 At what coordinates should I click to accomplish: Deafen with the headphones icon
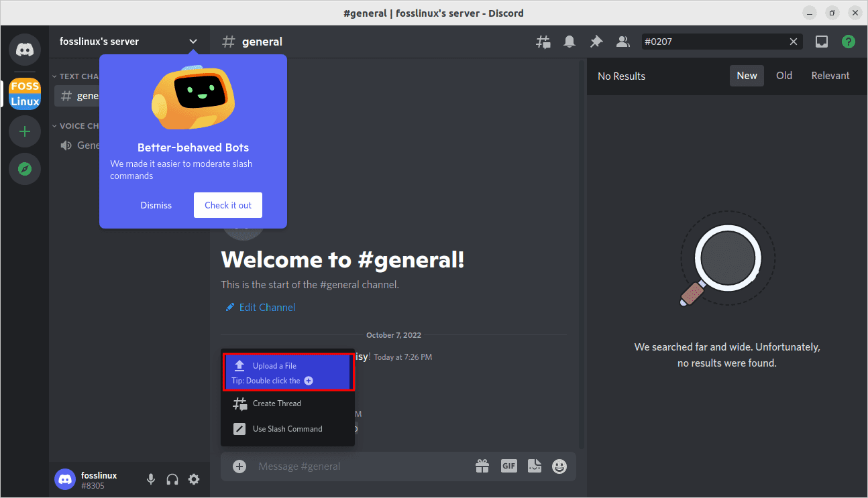(172, 479)
